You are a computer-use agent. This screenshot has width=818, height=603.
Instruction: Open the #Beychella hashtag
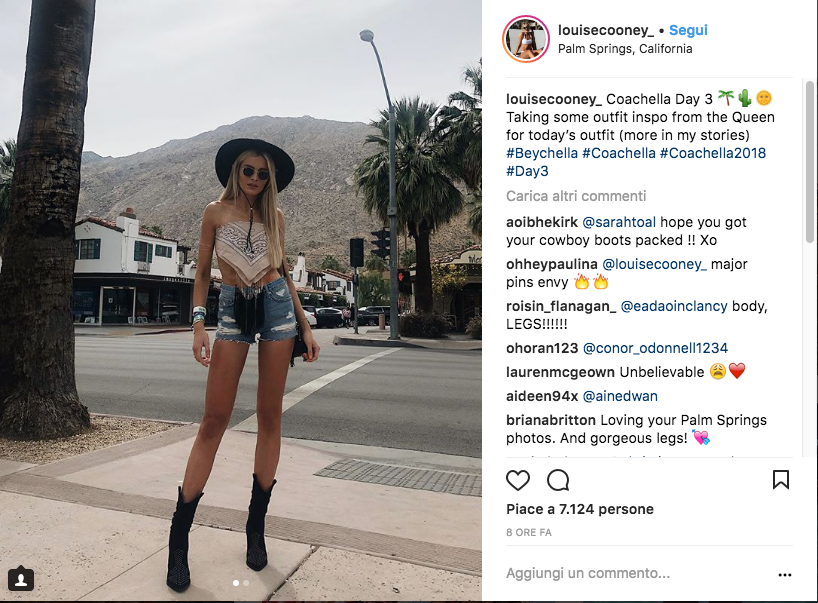click(x=542, y=153)
